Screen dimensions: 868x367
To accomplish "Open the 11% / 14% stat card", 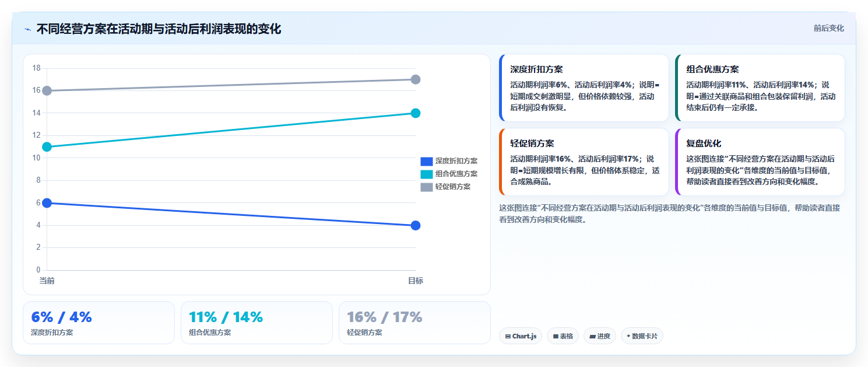I will click(x=256, y=323).
